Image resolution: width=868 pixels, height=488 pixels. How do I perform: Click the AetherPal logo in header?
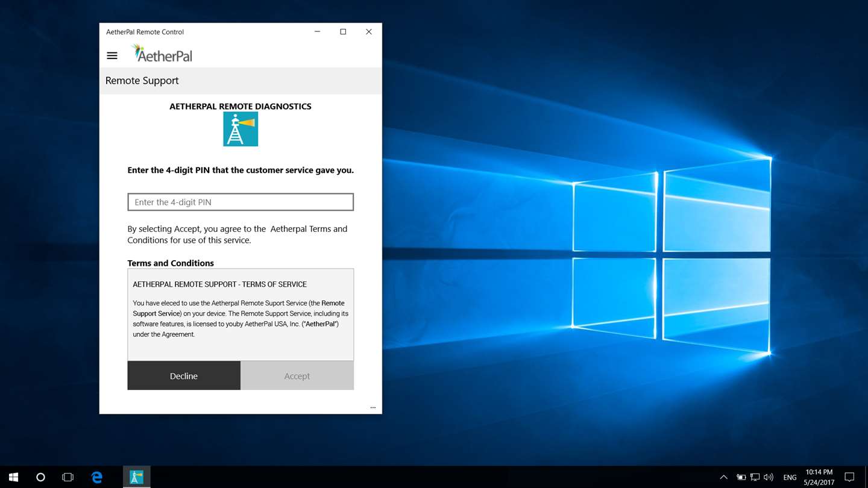(162, 54)
